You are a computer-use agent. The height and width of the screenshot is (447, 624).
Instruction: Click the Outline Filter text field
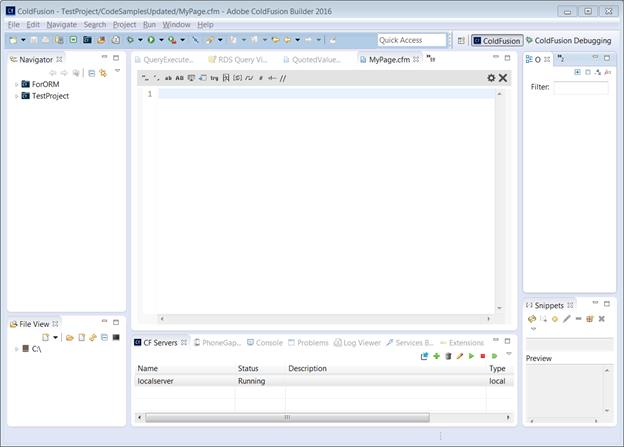coord(581,87)
